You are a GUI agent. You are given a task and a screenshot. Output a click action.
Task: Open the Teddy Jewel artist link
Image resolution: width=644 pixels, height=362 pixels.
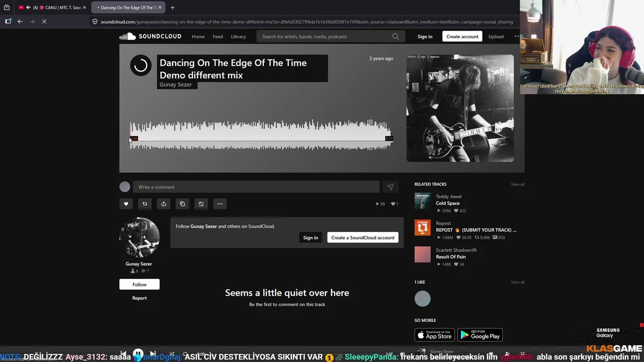pyautogui.click(x=448, y=197)
